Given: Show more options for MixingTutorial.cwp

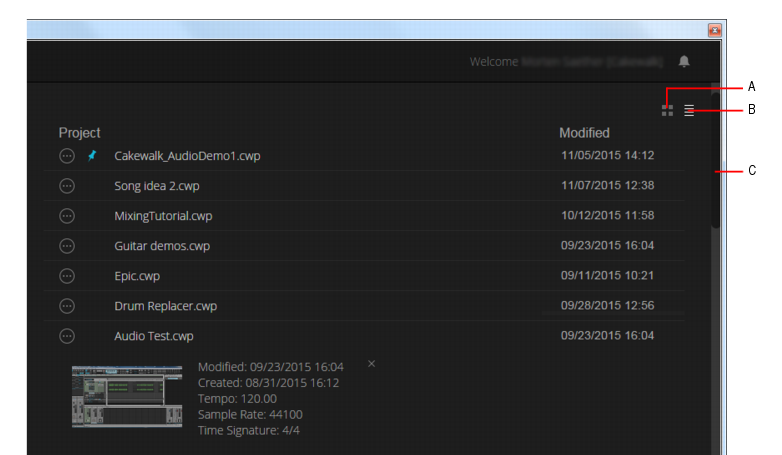Looking at the screenshot, I should coord(67,216).
